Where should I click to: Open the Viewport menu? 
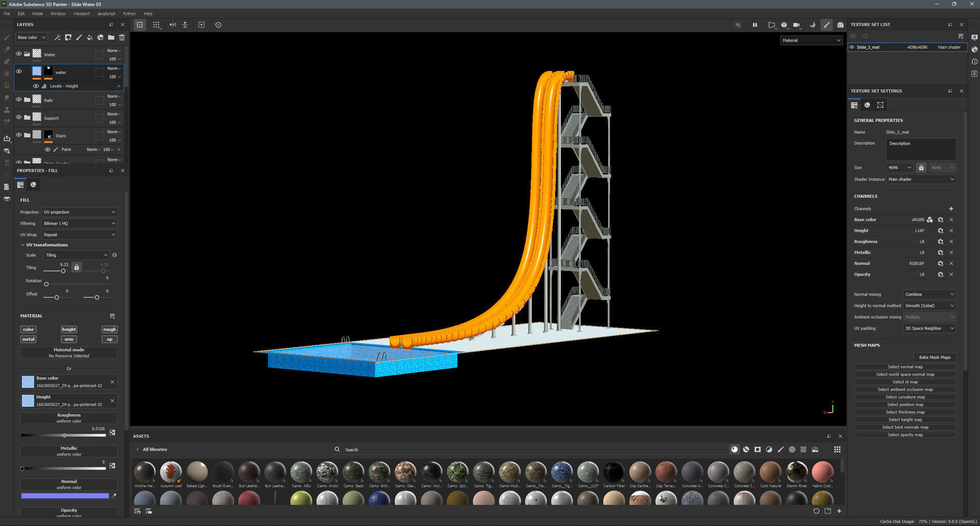click(81, 14)
